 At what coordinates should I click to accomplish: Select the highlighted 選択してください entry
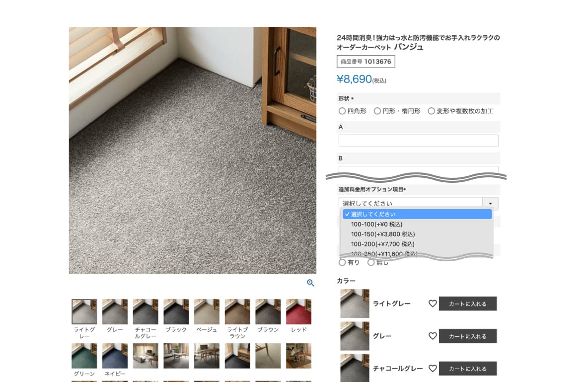pos(417,214)
